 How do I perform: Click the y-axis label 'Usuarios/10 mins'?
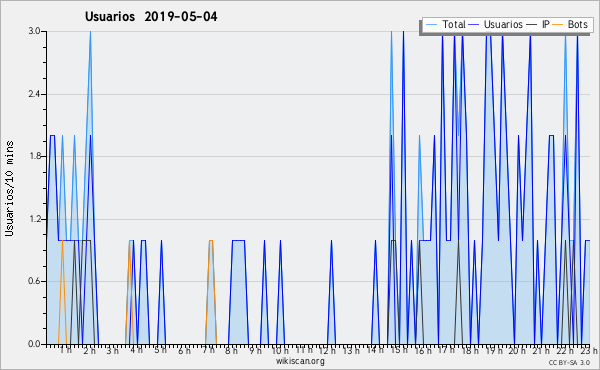pos(9,188)
